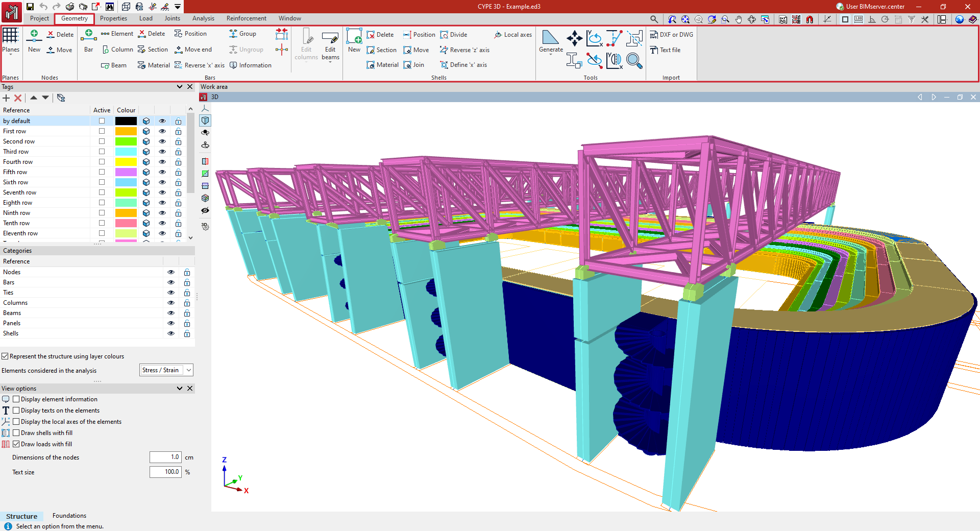Collapse the Tags panel chevron
980x531 pixels.
tap(180, 87)
